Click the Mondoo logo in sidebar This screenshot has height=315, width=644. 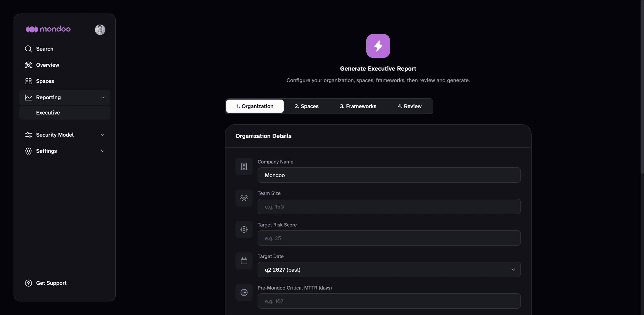[x=48, y=29]
